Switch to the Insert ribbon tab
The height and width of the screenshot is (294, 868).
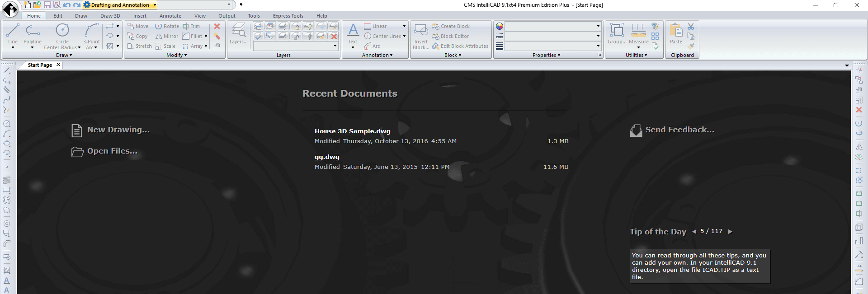click(x=140, y=16)
